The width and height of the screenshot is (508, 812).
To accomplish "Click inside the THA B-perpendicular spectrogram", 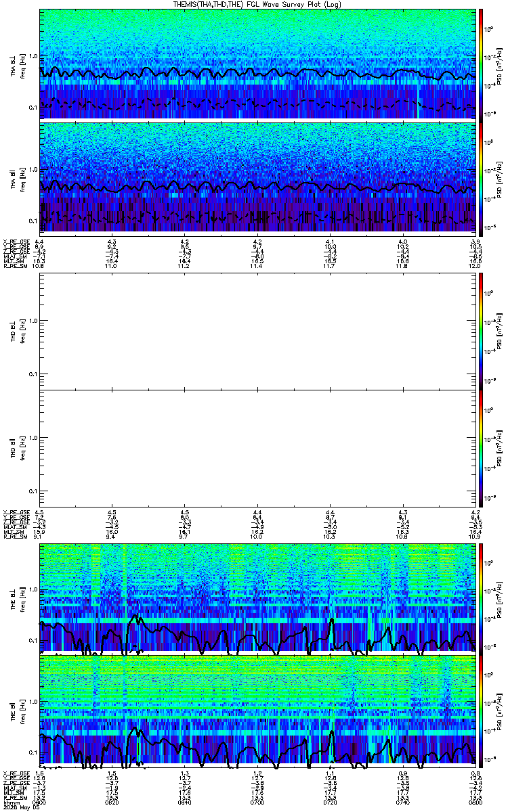I will tap(257, 64).
